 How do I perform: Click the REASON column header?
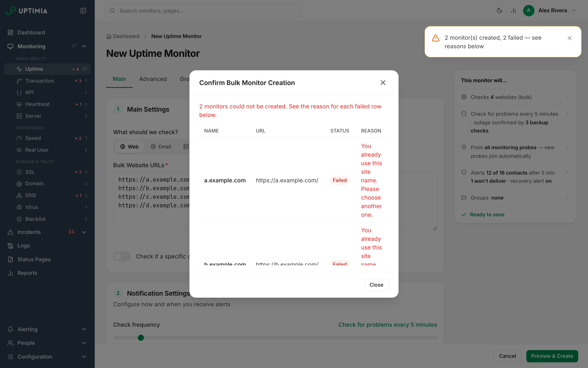coord(371,131)
